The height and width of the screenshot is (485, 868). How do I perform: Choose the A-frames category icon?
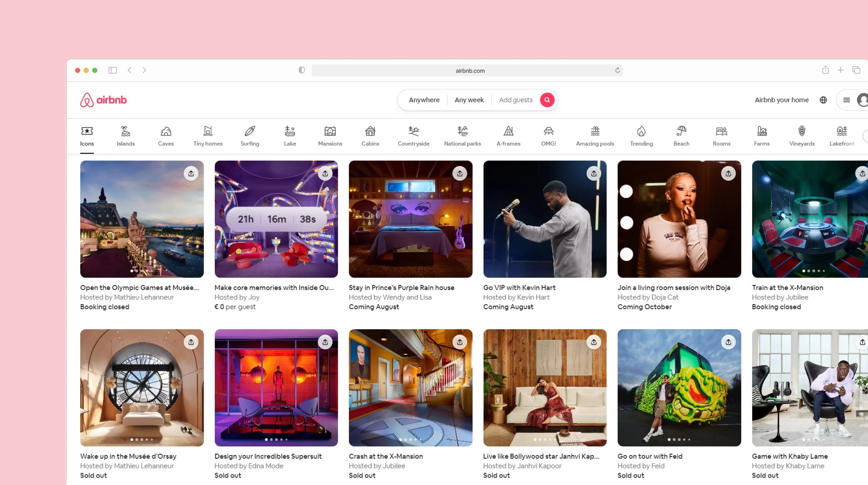[508, 131]
